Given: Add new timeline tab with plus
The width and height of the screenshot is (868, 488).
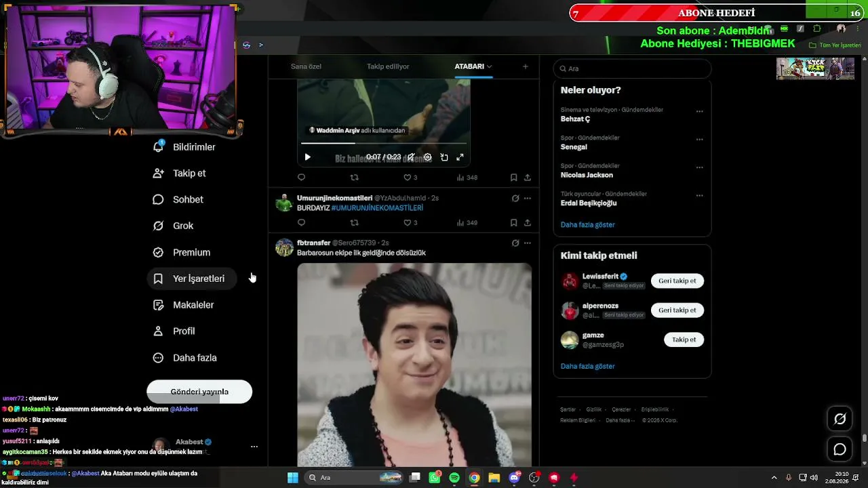Looking at the screenshot, I should pyautogui.click(x=525, y=66).
